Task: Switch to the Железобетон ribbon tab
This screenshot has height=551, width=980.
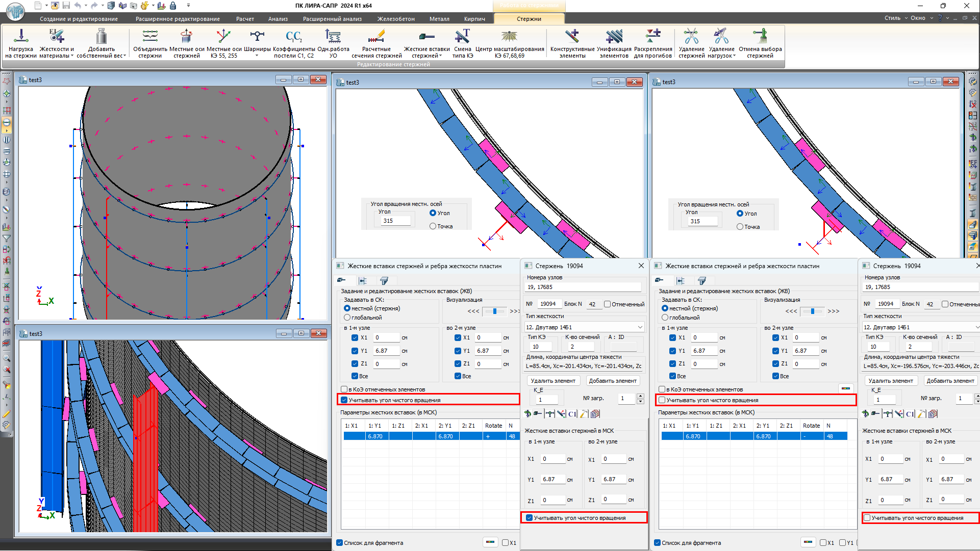Action: [396, 19]
